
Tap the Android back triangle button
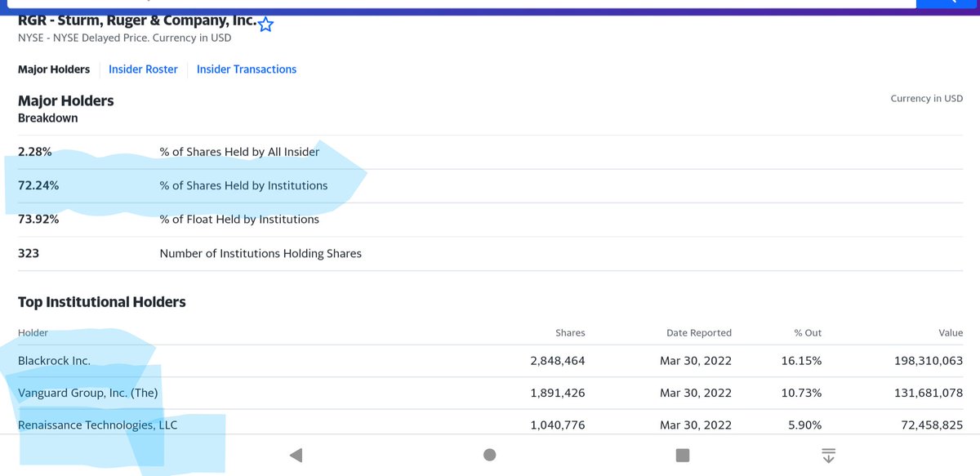click(296, 455)
